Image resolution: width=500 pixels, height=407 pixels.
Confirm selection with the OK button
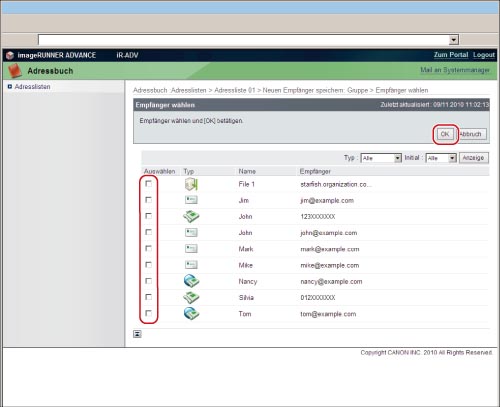(445, 134)
